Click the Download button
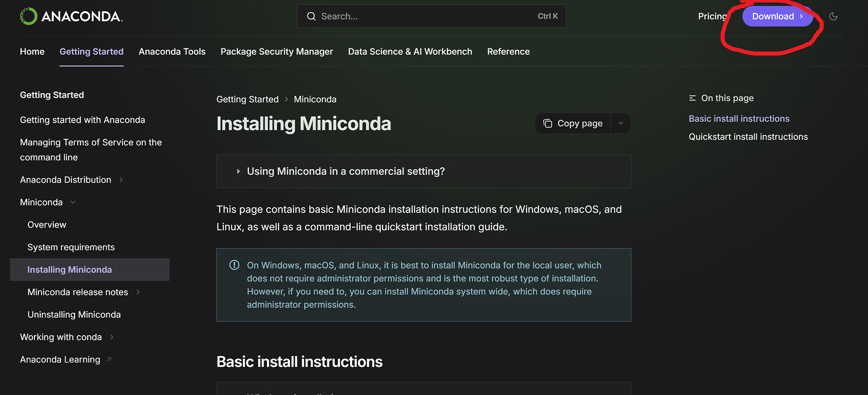Image resolution: width=868 pixels, height=395 pixels. [777, 16]
